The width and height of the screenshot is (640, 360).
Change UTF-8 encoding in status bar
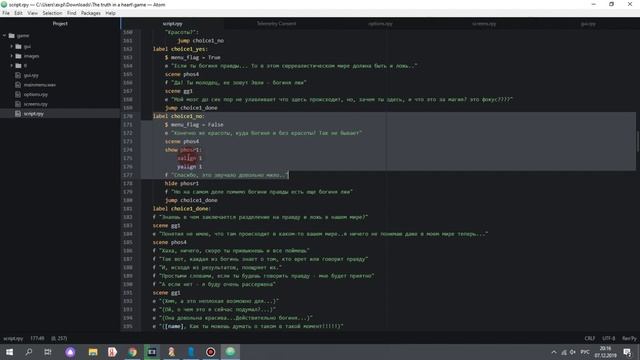(x=608, y=338)
